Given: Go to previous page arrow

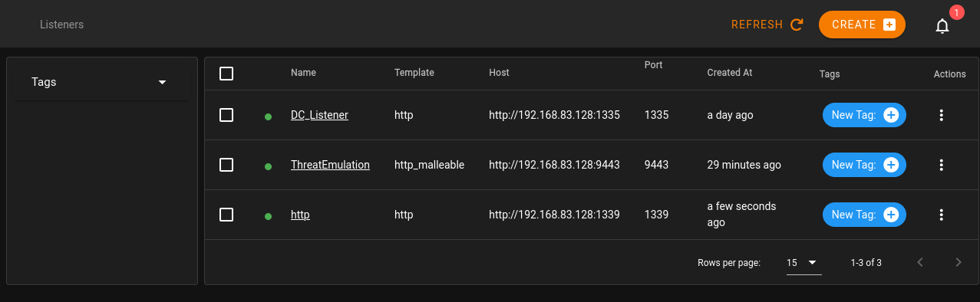Looking at the screenshot, I should pos(920,262).
